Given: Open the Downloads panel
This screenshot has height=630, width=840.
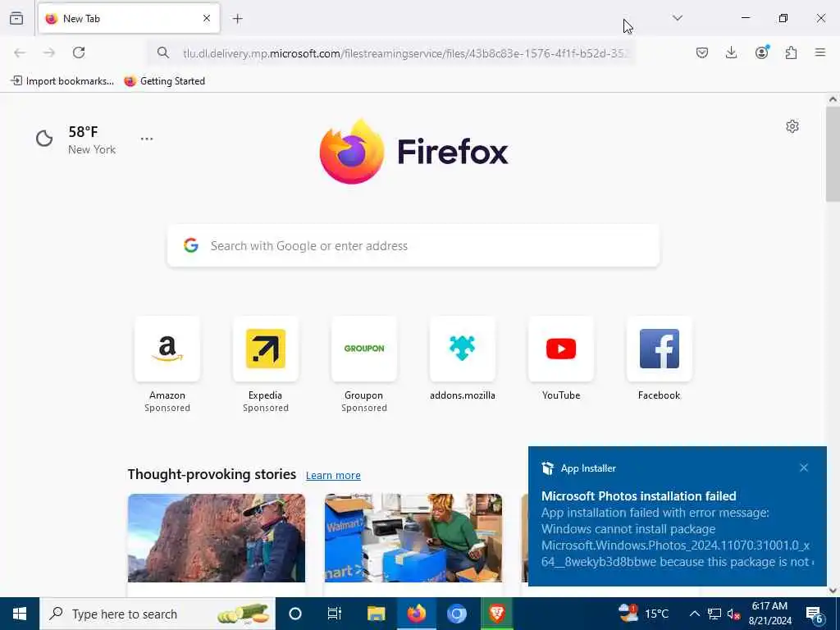Looking at the screenshot, I should pyautogui.click(x=731, y=52).
